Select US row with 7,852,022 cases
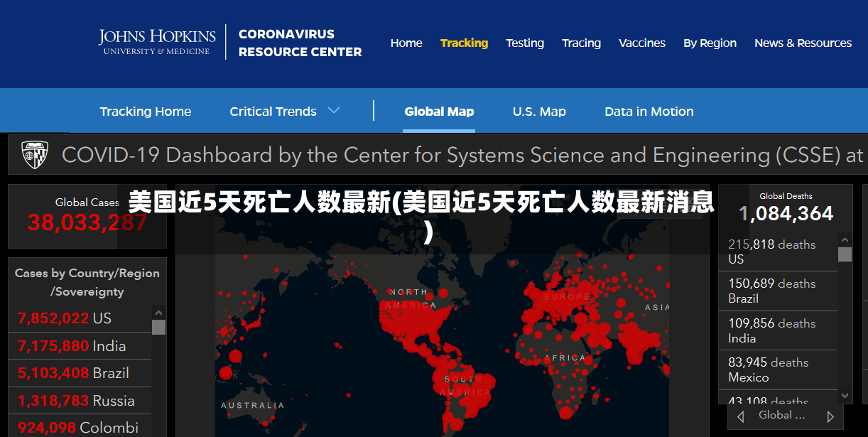The height and width of the screenshot is (437, 868). [x=80, y=318]
